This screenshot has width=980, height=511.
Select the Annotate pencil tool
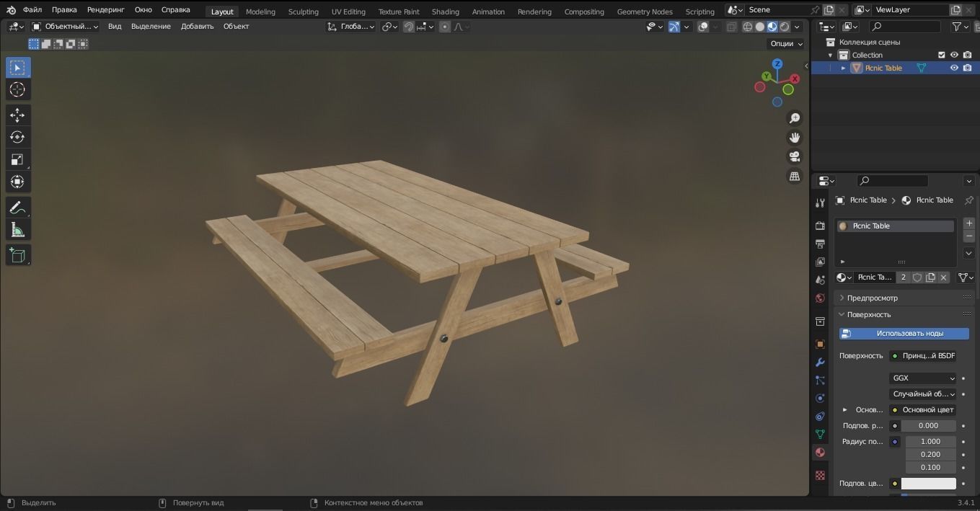pyautogui.click(x=18, y=208)
